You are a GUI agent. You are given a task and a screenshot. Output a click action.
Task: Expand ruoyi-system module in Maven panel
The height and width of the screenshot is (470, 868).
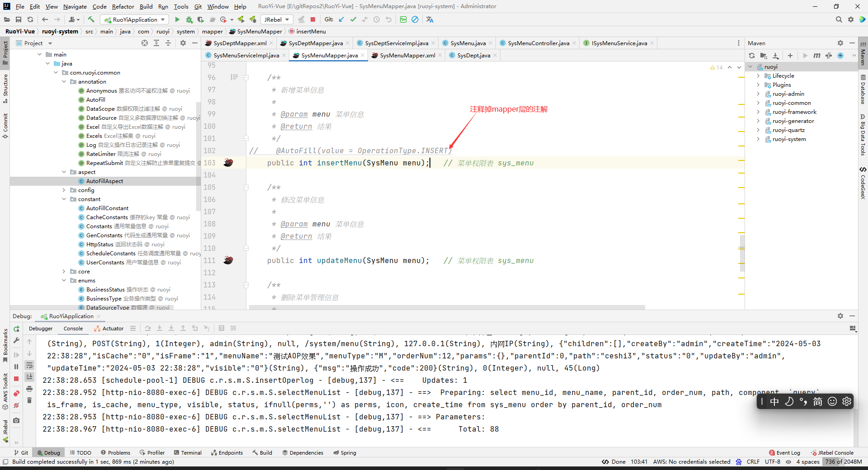[x=759, y=139]
